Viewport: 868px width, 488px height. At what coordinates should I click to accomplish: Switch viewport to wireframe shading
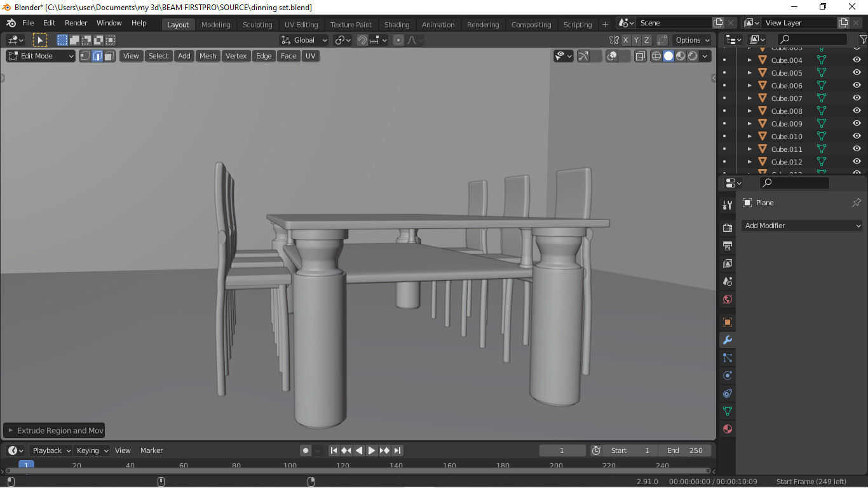point(656,56)
